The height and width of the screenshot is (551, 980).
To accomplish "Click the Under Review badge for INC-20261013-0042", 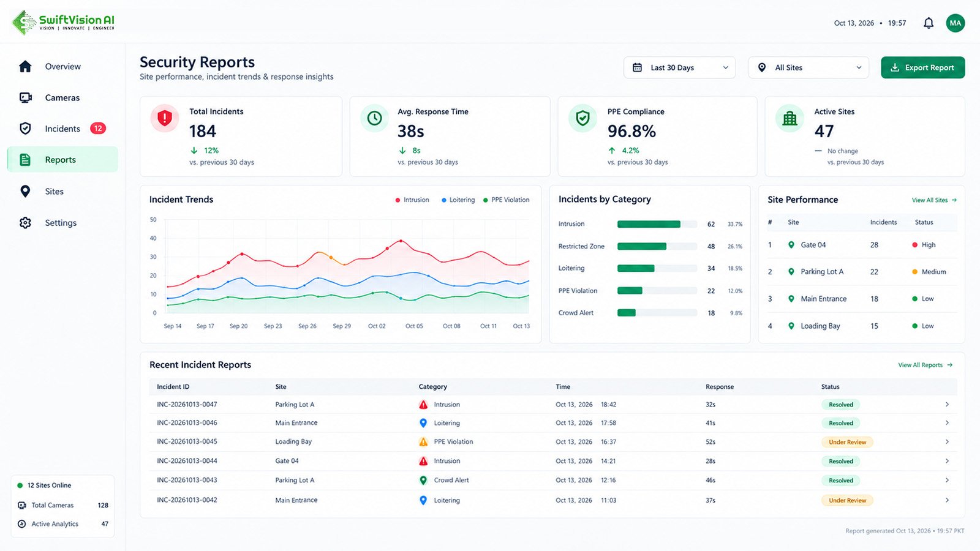I will (x=847, y=501).
